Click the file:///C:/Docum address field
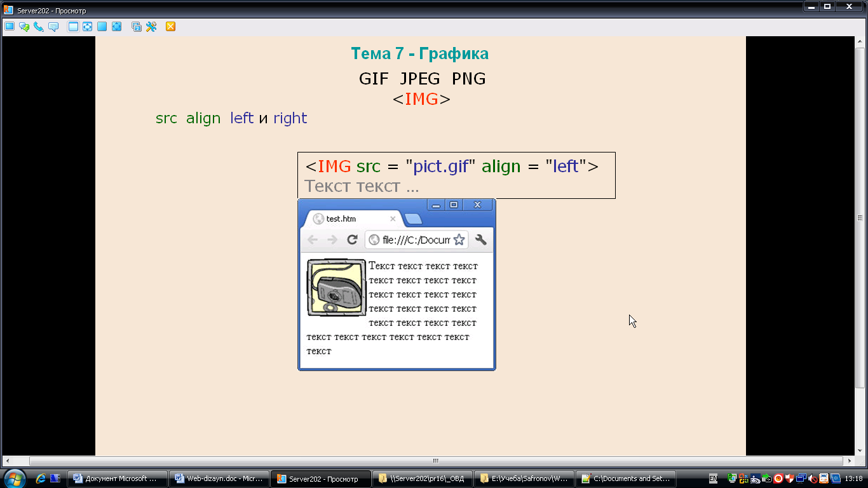The height and width of the screenshot is (488, 868). tap(416, 240)
